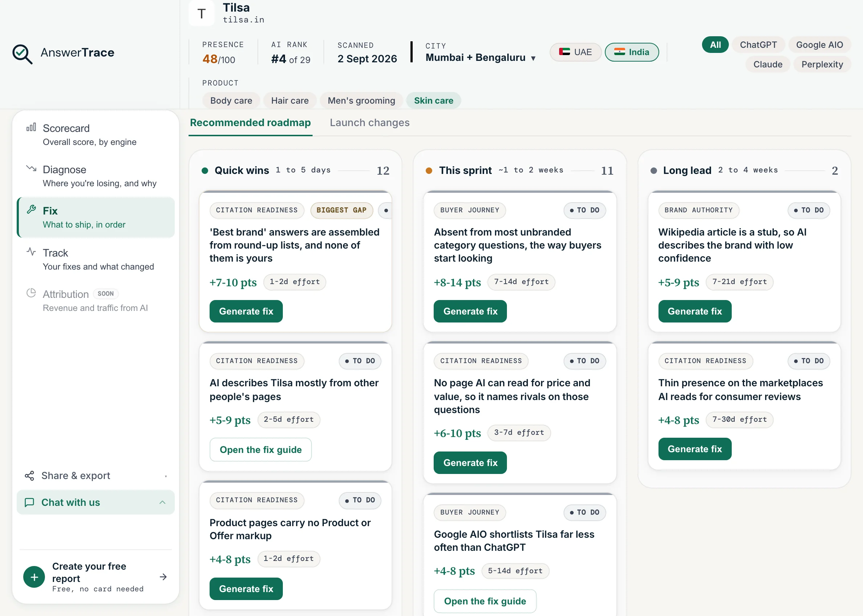Image resolution: width=863 pixels, height=616 pixels.
Task: Open the Attribution section
Action: [96, 301]
